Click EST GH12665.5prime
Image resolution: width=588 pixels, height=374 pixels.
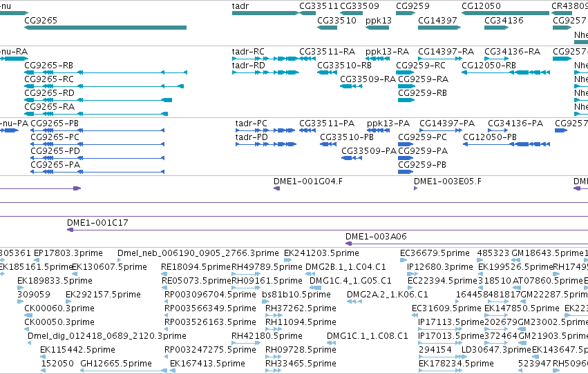(x=124, y=371)
